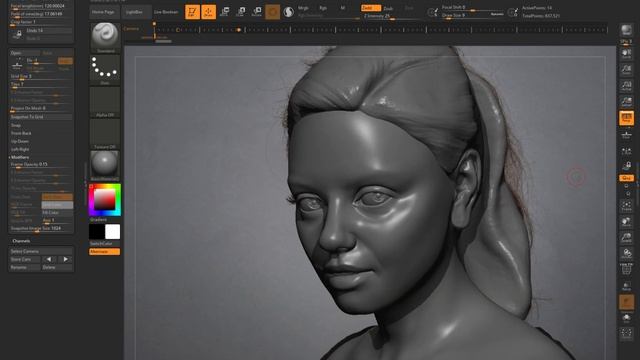The height and width of the screenshot is (360, 640).
Task: Toggle the Rgb channel button
Action: 323,8
